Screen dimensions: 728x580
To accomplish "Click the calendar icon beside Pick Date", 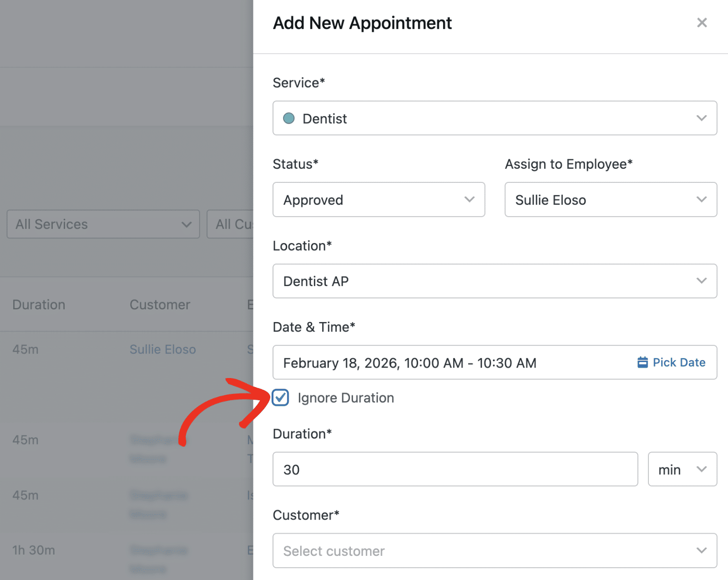I will click(642, 362).
